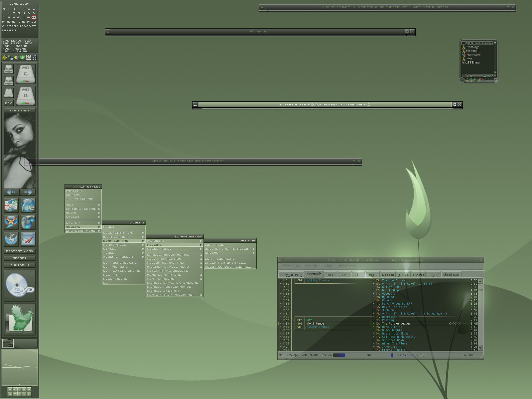Viewport: 532px width, 399px height.
Task: Select Edit Plugins.rc entry
Action: (x=230, y=259)
